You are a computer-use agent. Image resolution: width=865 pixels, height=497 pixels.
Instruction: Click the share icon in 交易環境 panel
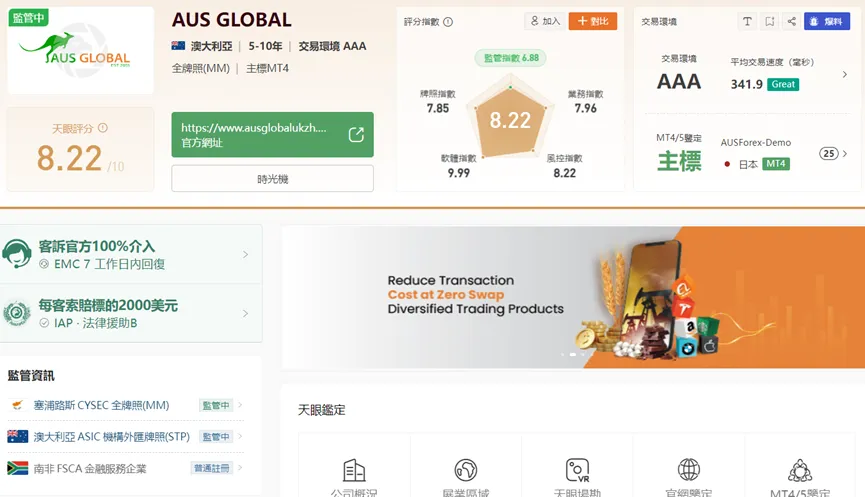pyautogui.click(x=791, y=22)
